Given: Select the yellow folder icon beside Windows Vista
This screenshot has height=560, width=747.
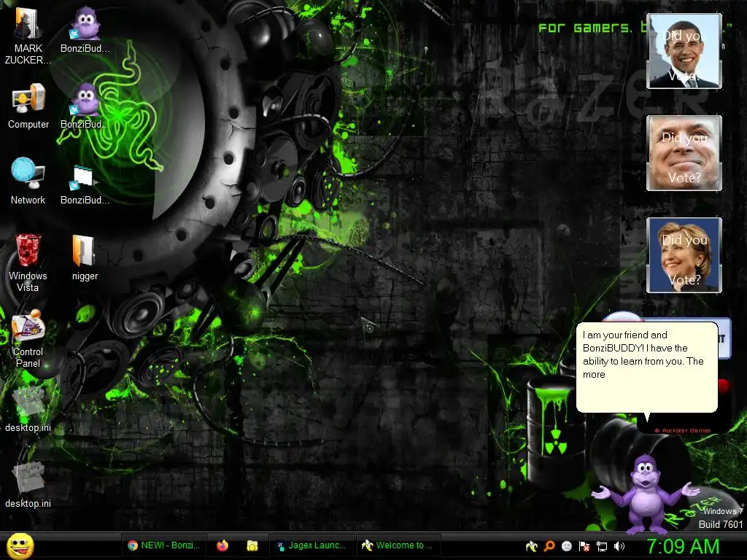Looking at the screenshot, I should click(x=85, y=257).
